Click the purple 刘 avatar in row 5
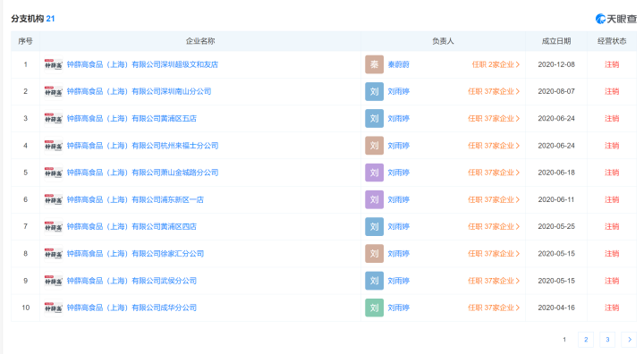Screen dimensions: 644x354 tap(374, 173)
